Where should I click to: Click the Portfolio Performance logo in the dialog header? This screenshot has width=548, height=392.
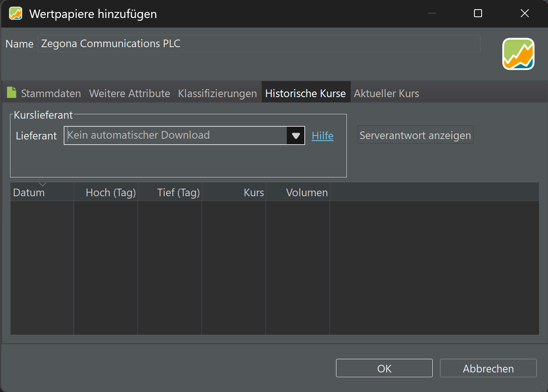click(518, 54)
